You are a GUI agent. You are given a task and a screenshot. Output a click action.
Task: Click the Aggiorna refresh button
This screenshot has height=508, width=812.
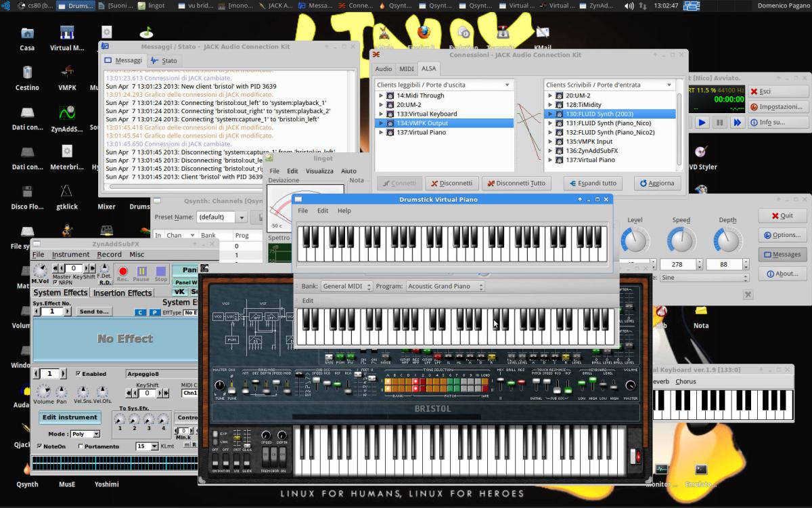pyautogui.click(x=657, y=183)
